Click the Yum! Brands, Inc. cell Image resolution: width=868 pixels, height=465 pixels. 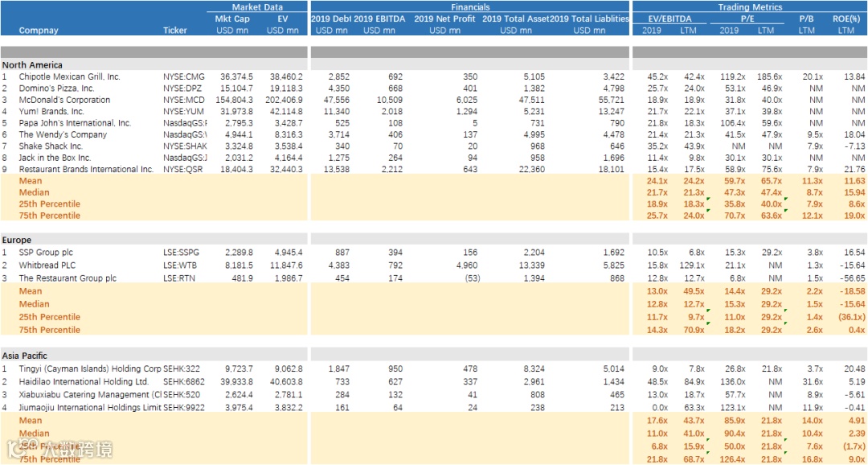click(51, 111)
